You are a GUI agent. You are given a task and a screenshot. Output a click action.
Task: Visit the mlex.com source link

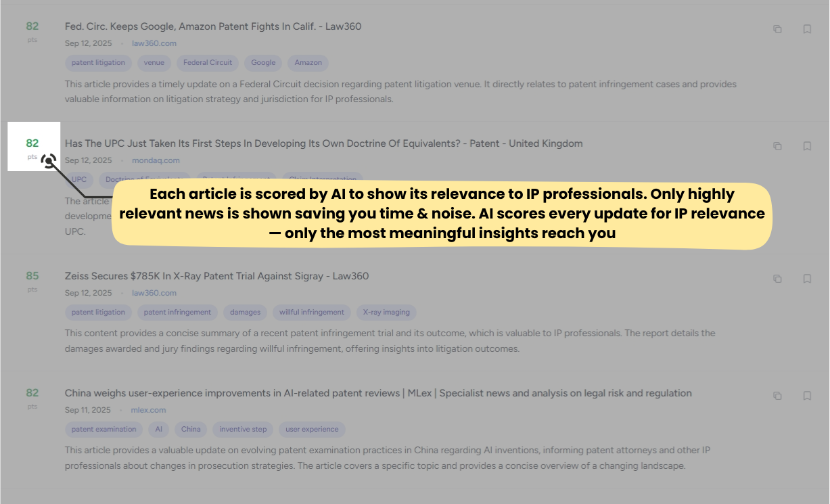tap(148, 410)
